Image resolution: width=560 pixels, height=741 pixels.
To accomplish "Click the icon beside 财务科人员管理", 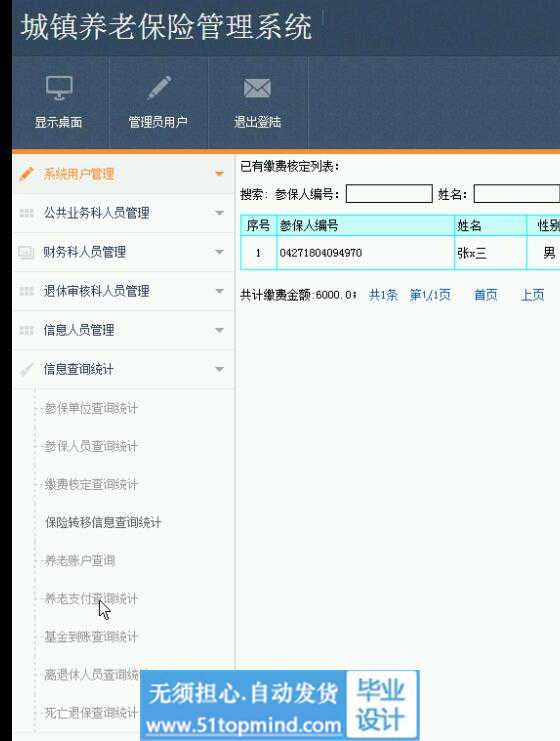I will pyautogui.click(x=26, y=252).
